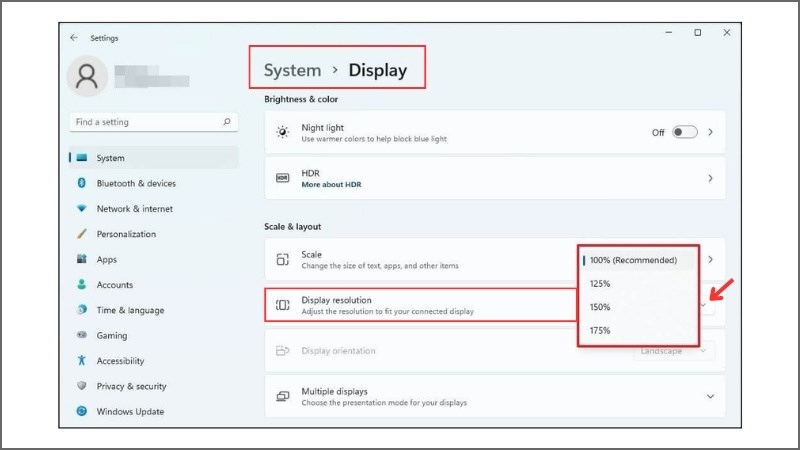This screenshot has height=450, width=800.
Task: Click System in the breadcrumb
Action: 292,70
